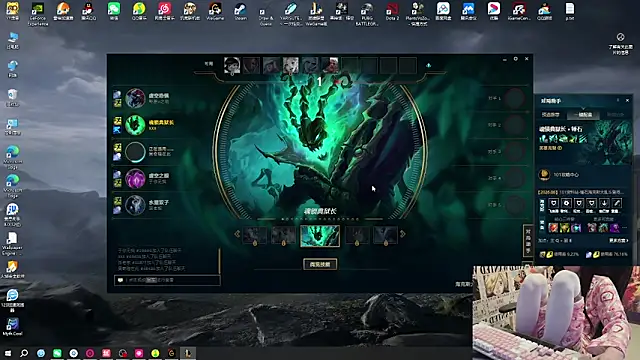Click the chat input field

(167, 280)
